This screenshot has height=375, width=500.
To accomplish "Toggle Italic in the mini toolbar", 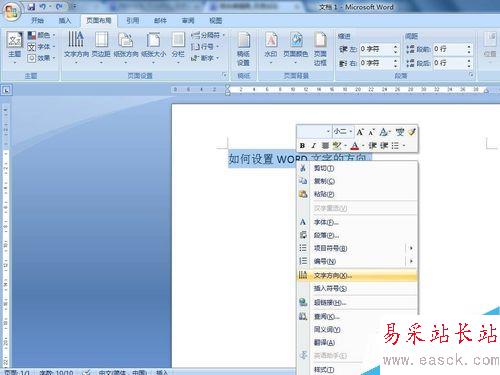I will point(313,146).
